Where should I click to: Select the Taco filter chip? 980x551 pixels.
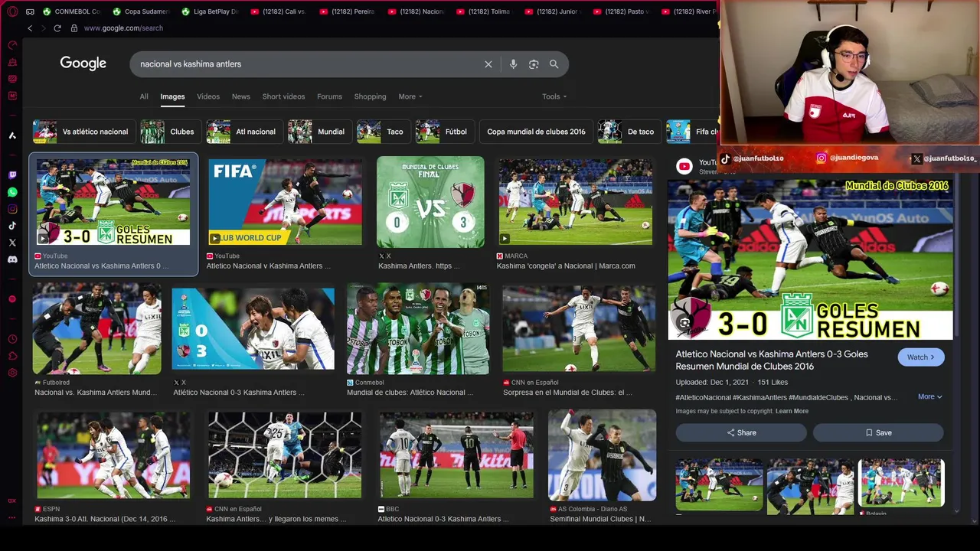tap(384, 132)
